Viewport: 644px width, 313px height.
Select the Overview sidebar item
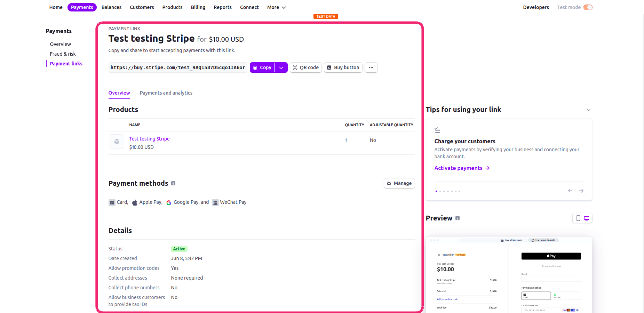(61, 44)
